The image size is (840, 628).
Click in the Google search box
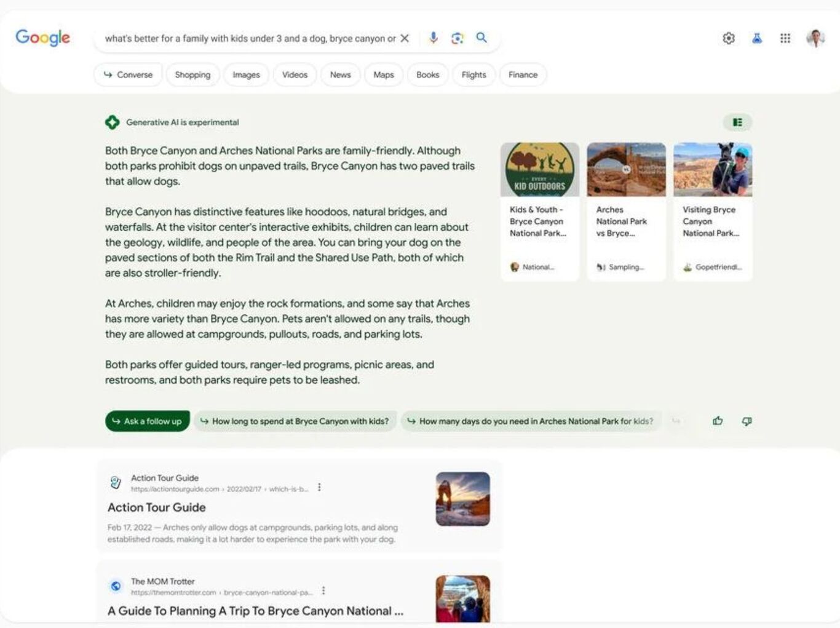[x=249, y=38]
